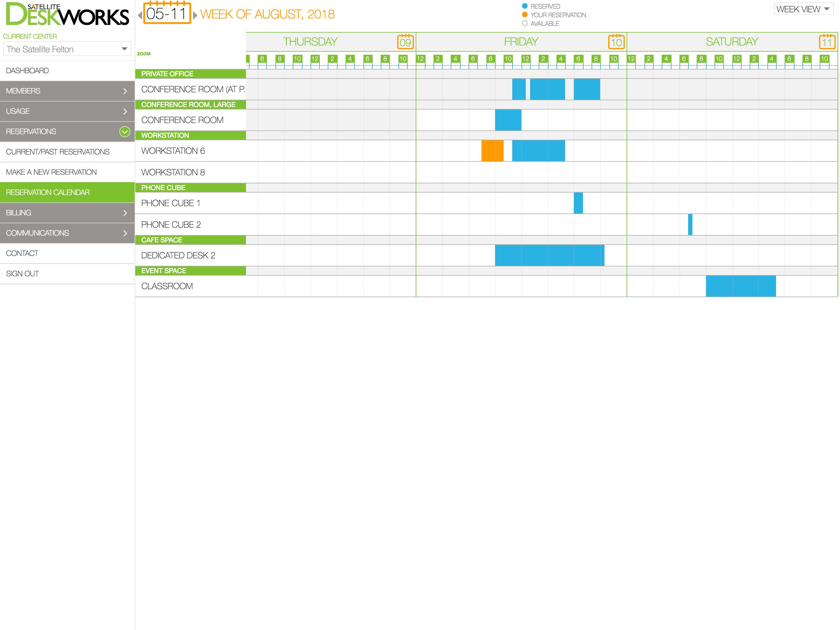The image size is (840, 630).
Task: Collapse the Reservations menu
Action: click(67, 131)
